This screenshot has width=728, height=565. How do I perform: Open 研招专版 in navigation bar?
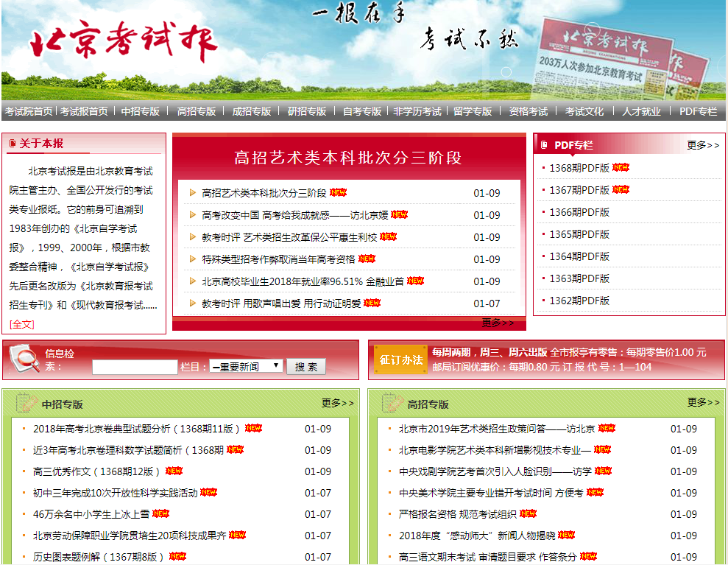tap(306, 111)
